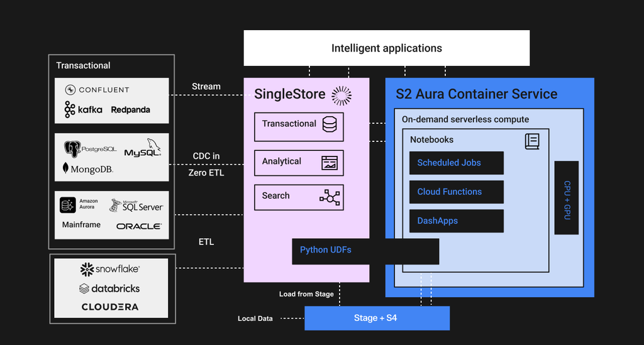Select the DashApps block
644x345 pixels.
tap(457, 221)
